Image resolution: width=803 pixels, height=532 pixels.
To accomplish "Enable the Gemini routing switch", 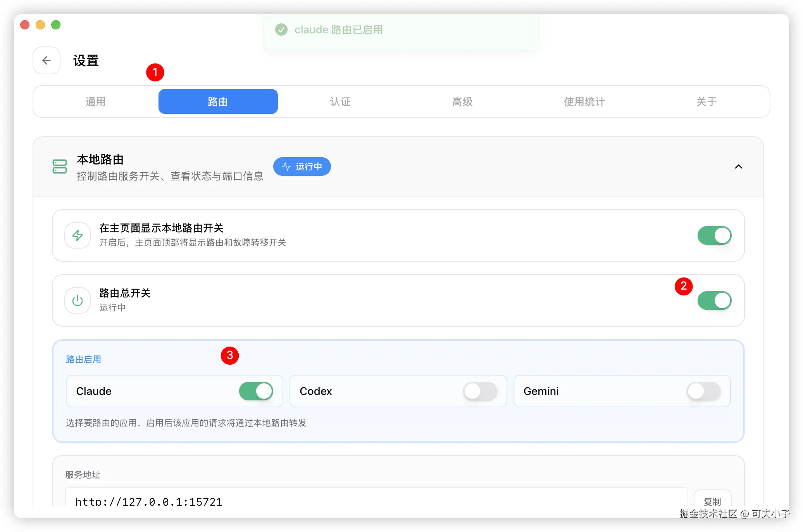I will (x=704, y=391).
